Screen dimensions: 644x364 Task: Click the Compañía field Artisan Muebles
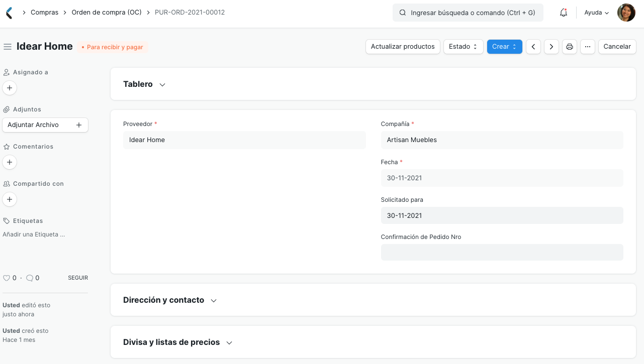click(502, 140)
